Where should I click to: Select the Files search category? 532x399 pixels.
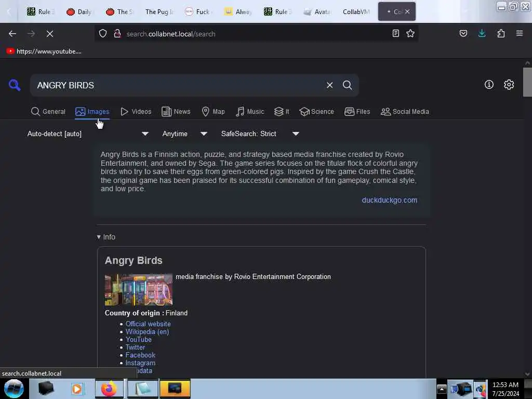point(357,112)
